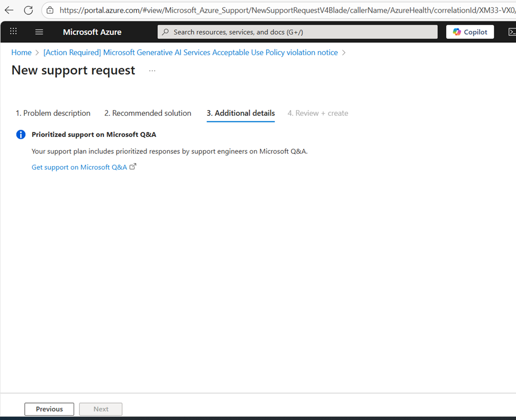Open the portal hamburger menu
Image resolution: width=516 pixels, height=420 pixels.
39,32
